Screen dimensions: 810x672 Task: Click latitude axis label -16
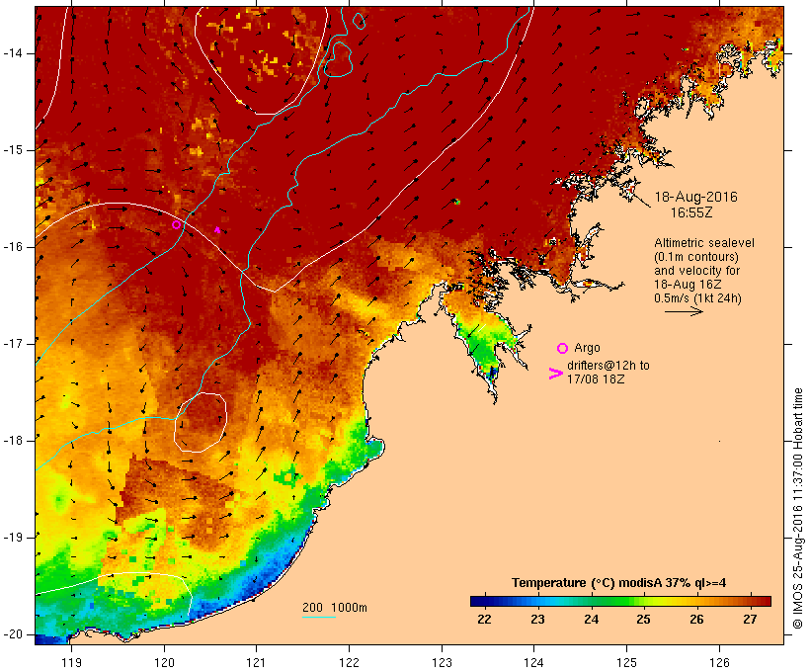[x=13, y=247]
